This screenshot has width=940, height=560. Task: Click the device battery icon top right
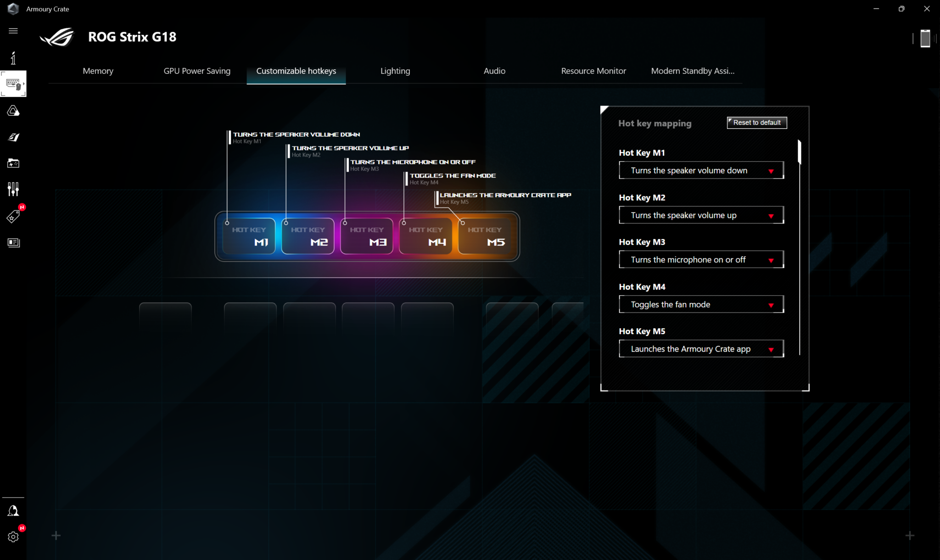click(925, 39)
